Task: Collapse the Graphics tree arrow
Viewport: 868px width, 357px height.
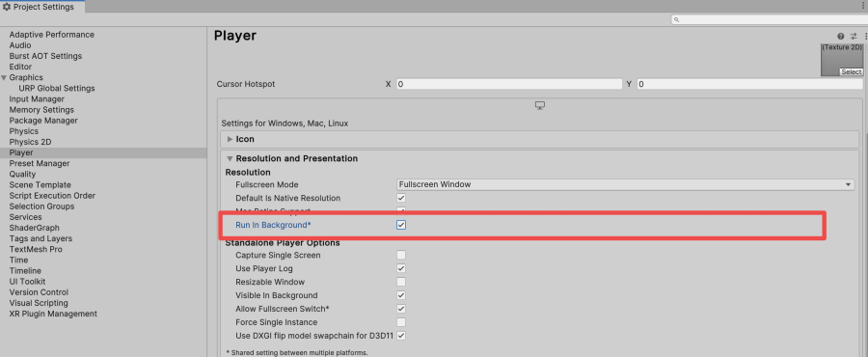Action: (5, 77)
